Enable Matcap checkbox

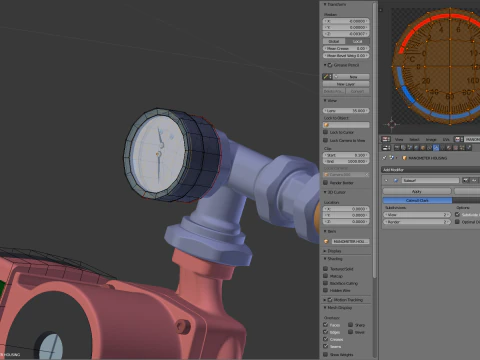326,276
